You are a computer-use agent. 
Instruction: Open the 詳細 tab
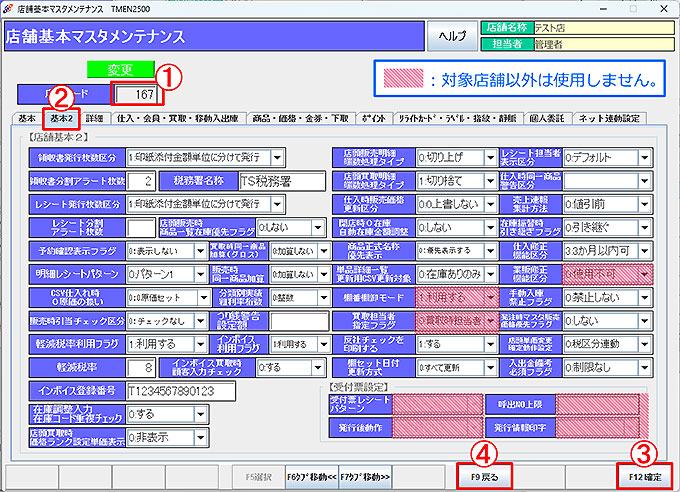coord(95,118)
